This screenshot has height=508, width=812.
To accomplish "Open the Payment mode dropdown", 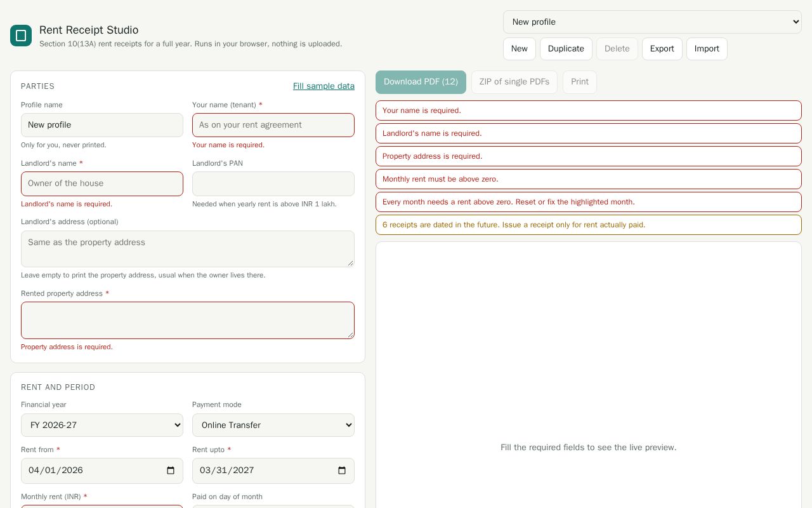I will coord(273,425).
